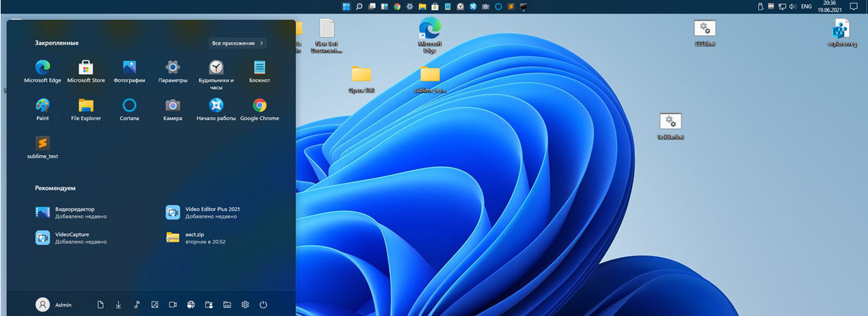Viewport: 868px width, 316px height.
Task: Open Camera icon on the taskbar
Action: pyautogui.click(x=486, y=7)
